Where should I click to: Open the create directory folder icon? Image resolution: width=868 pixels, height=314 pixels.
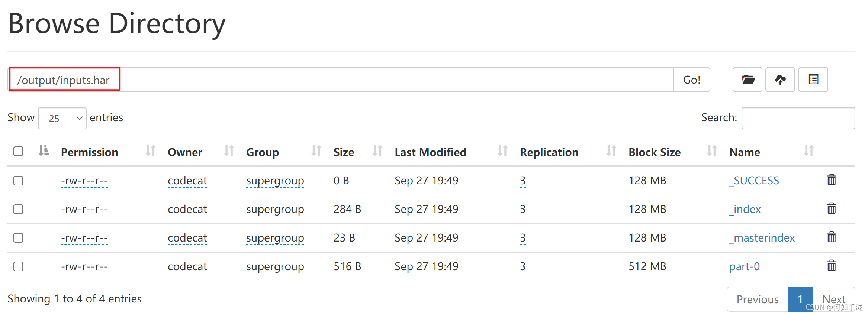click(x=747, y=80)
